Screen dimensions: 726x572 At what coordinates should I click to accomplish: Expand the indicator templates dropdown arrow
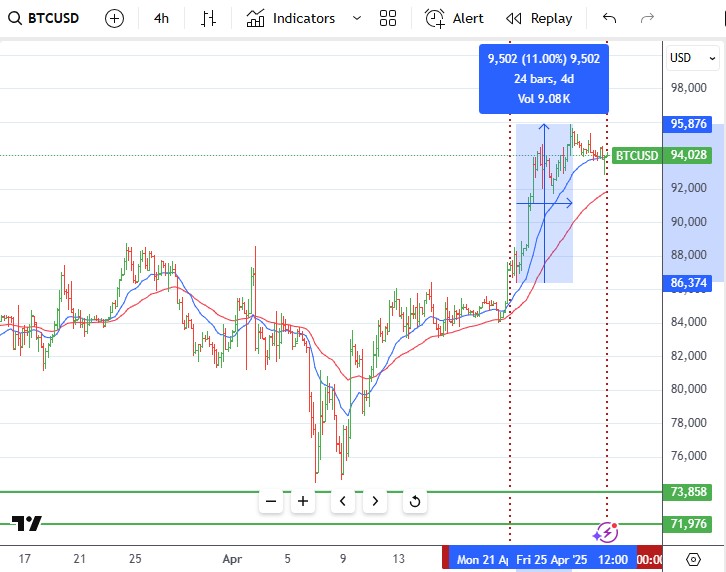(357, 19)
